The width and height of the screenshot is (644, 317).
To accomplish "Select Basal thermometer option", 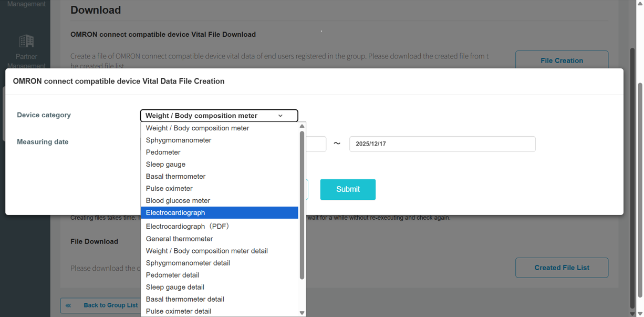I will tap(220, 177).
